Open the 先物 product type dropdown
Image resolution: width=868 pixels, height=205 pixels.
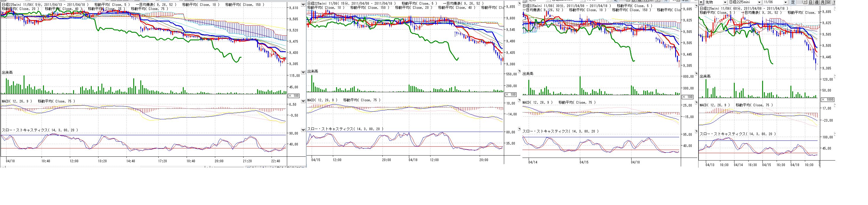tap(725, 2)
